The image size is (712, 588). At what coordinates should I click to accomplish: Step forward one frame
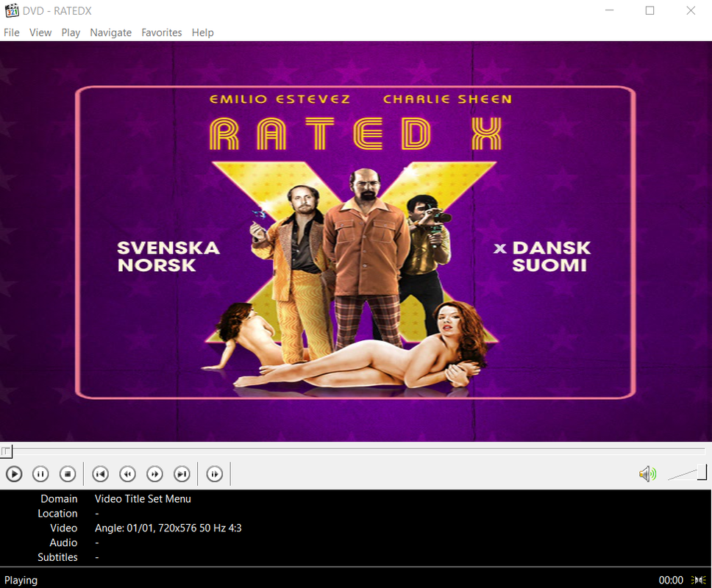[214, 474]
